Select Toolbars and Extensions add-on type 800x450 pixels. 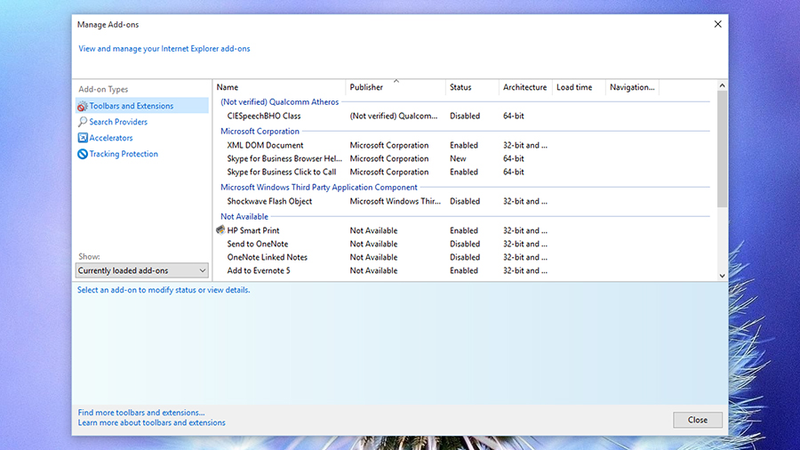coord(142,106)
